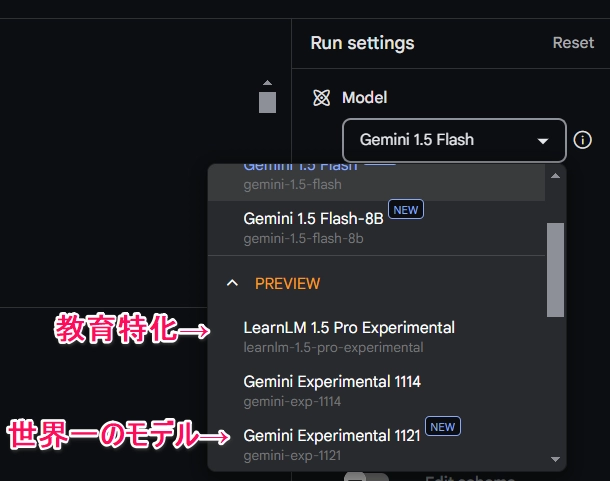Screen dimensions: 610x481
Task: Click the dropdown list scroll-down arrow
Action: coord(555,459)
